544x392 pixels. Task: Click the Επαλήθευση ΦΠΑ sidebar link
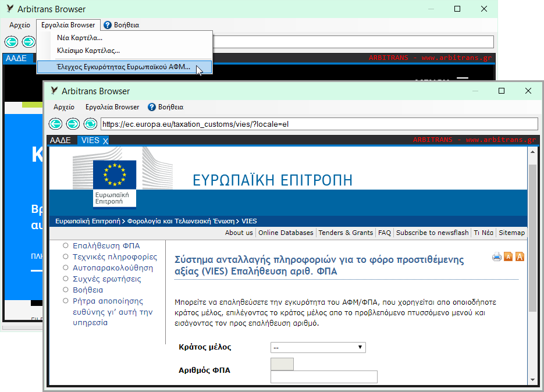click(106, 245)
